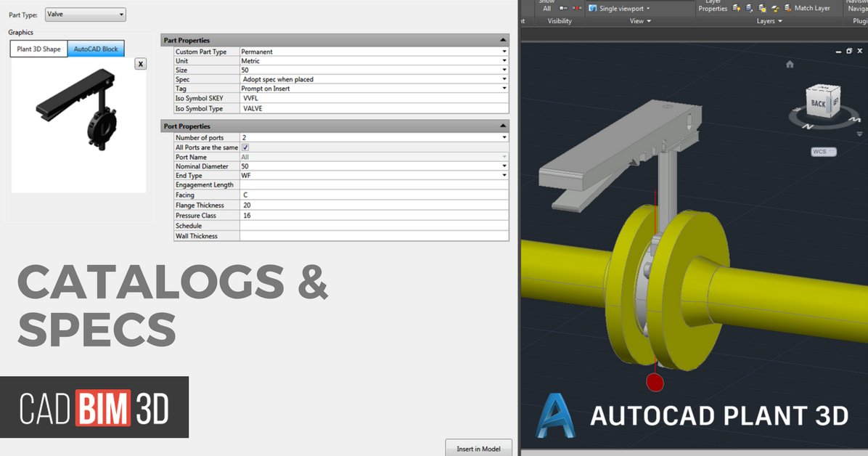The image size is (868, 456).
Task: Collapse the Port Properties panel
Action: [x=503, y=125]
